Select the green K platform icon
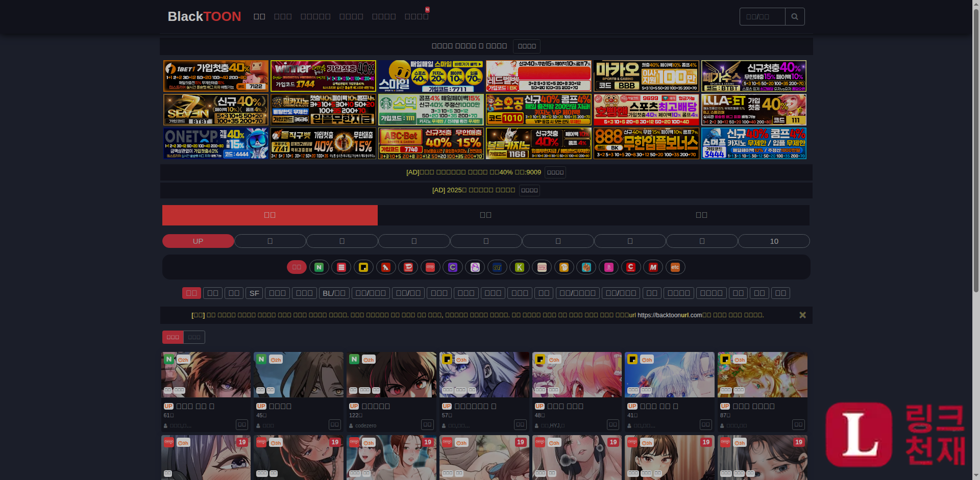Screen dimensions: 980x480 tap(520, 267)
